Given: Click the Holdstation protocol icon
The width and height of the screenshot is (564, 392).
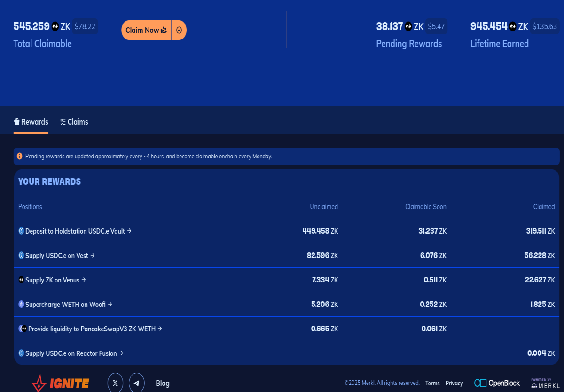Looking at the screenshot, I should coord(21,231).
